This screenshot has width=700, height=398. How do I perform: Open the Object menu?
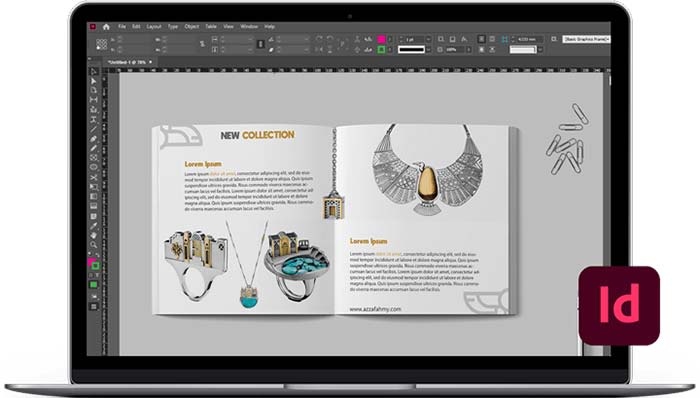point(192,27)
